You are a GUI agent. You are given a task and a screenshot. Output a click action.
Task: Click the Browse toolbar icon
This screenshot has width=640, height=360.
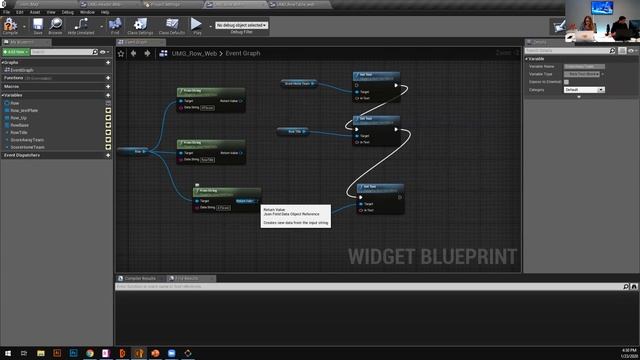[56, 26]
